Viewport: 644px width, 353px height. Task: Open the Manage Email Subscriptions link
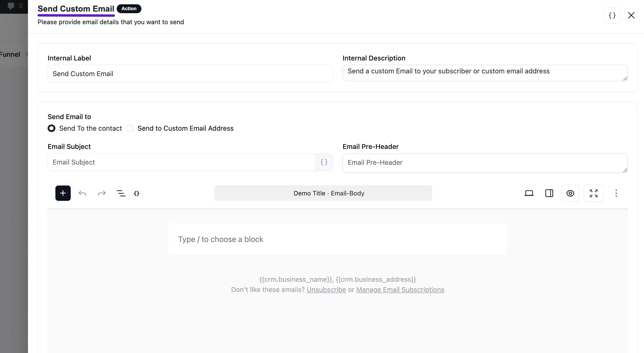coord(400,290)
